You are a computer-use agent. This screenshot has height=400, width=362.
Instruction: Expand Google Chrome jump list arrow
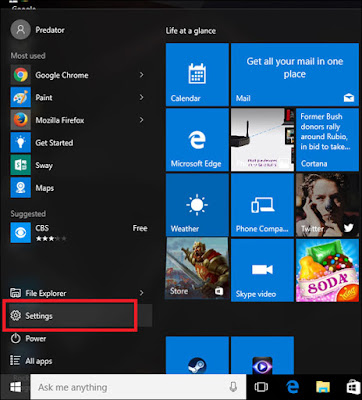(142, 75)
